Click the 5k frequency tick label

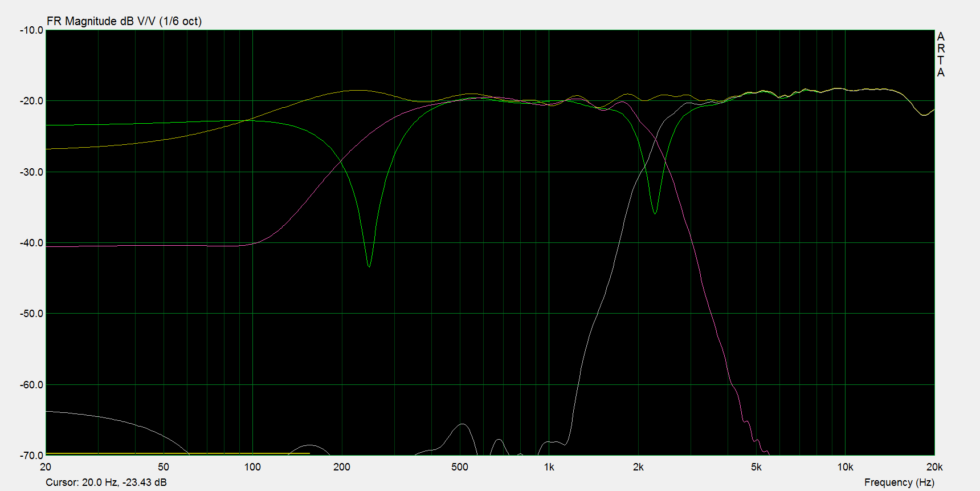click(x=756, y=467)
